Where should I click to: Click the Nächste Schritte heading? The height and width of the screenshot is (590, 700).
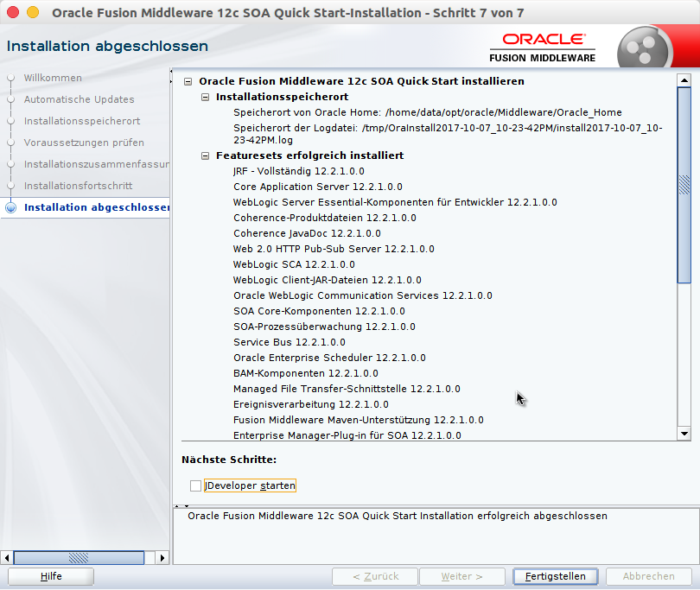(x=229, y=460)
